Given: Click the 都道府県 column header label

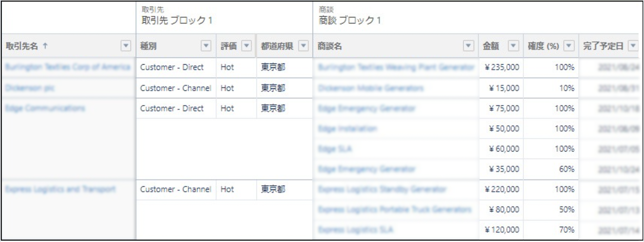Looking at the screenshot, I should tap(277, 46).
